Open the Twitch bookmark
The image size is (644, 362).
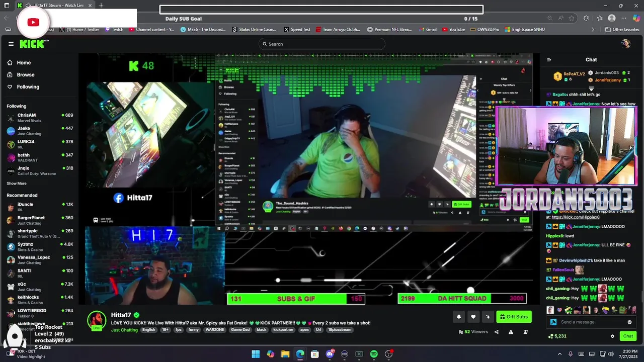(114, 30)
